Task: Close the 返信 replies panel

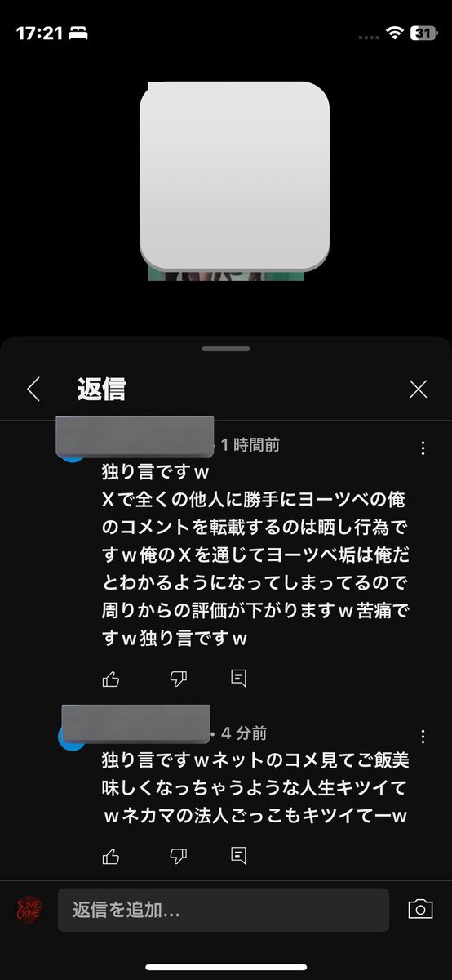Action: [x=419, y=389]
